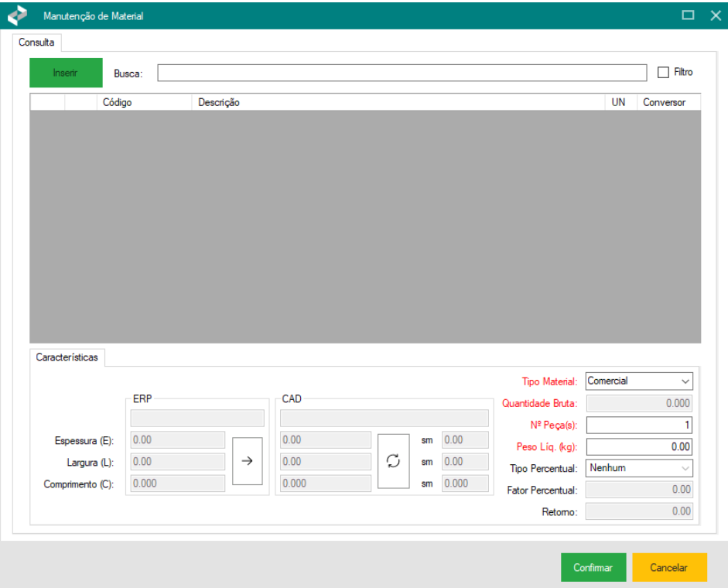Close the Manutenção de Material window
The width and height of the screenshot is (728, 588).
tap(715, 15)
